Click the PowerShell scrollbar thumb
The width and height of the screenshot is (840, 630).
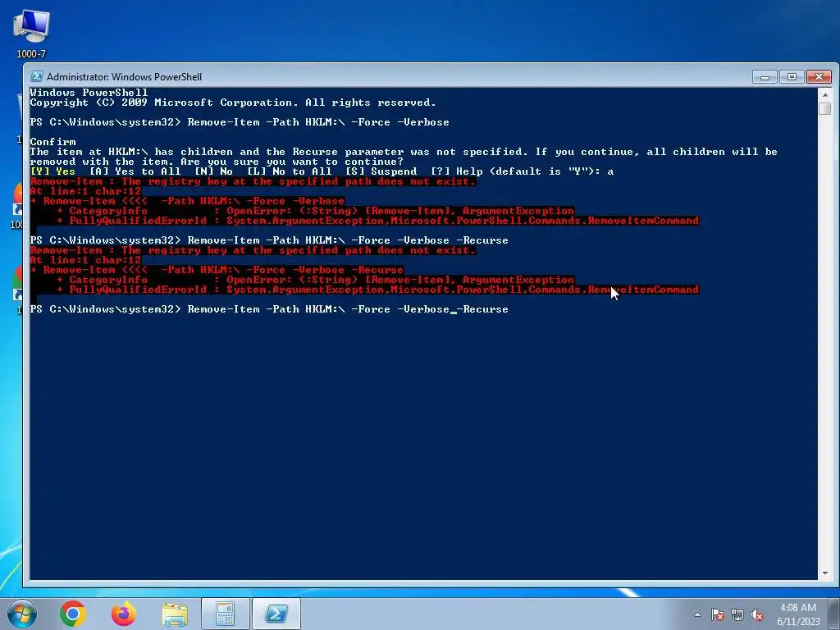click(825, 108)
